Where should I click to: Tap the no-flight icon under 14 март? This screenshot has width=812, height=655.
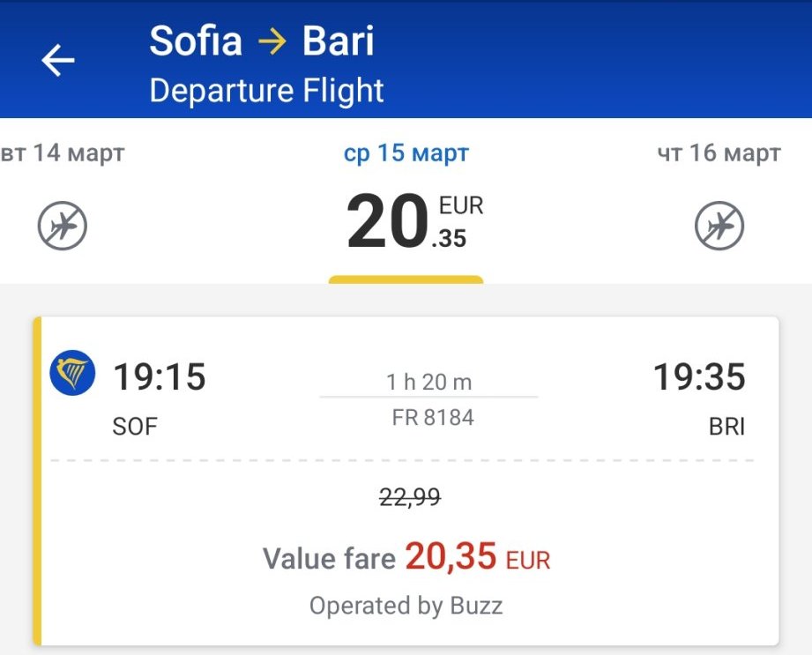(x=63, y=227)
